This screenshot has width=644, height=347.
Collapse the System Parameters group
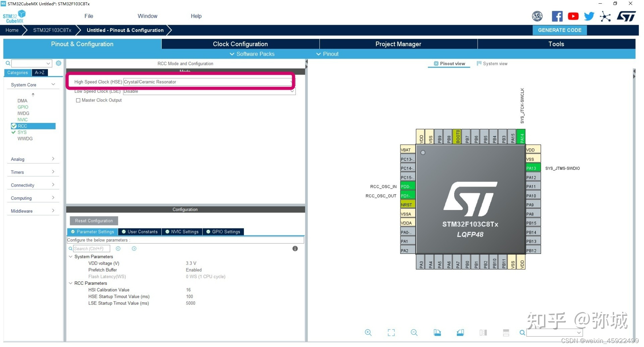[71, 257]
